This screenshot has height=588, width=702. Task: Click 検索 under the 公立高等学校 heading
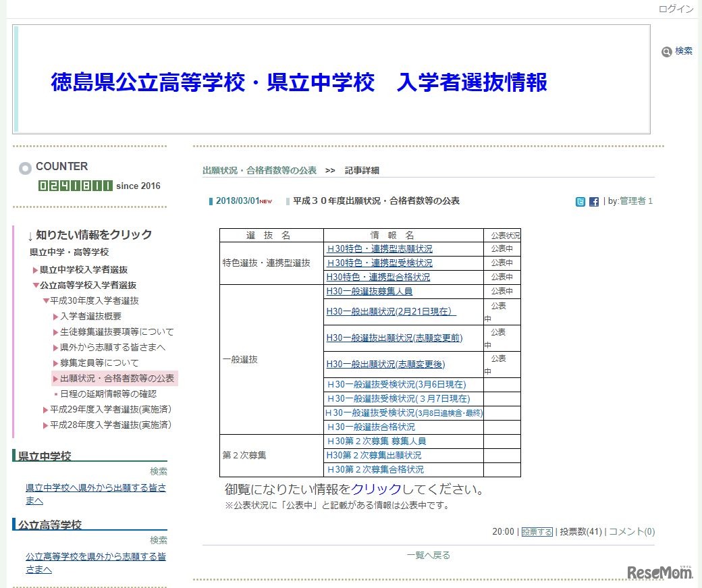coord(159,540)
